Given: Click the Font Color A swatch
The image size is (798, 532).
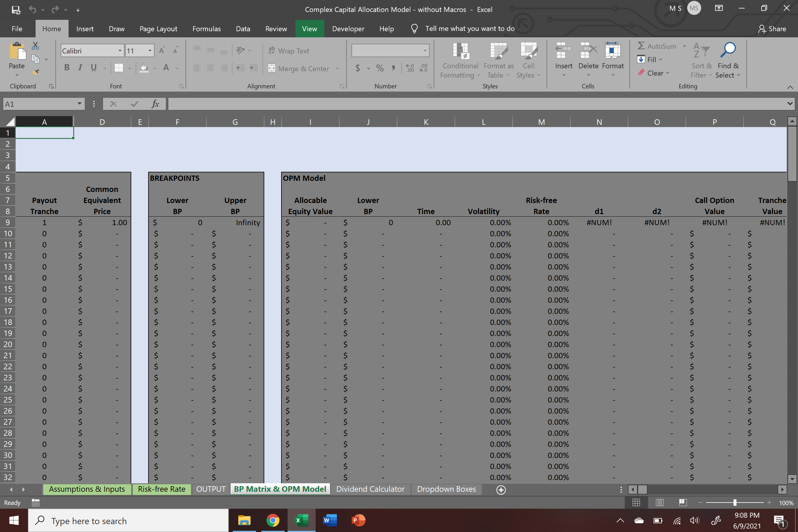Looking at the screenshot, I should pos(166,68).
